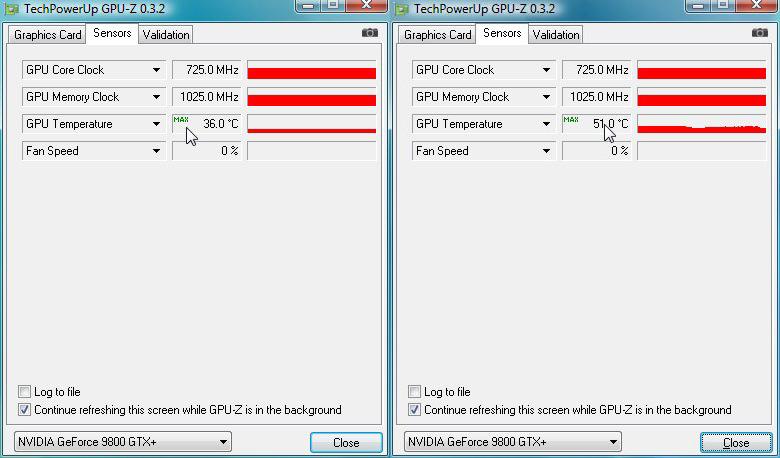Minimize the right GPU-Z window
This screenshot has width=780, height=458.
(x=697, y=5)
